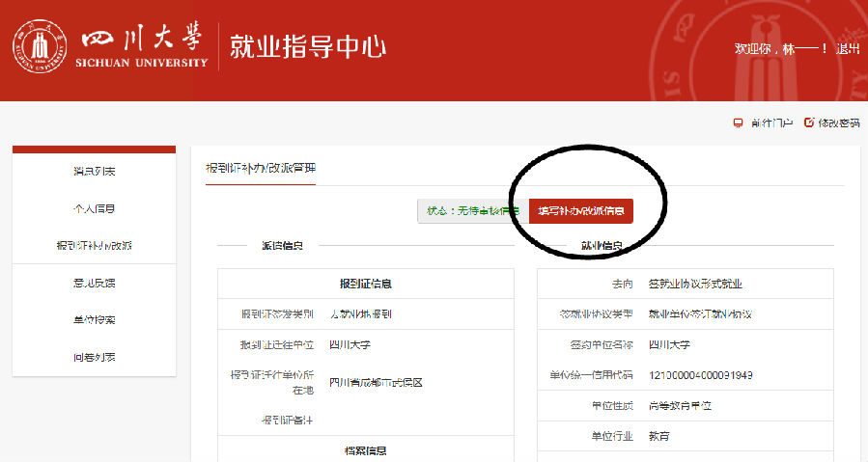Open 个人信息 from the sidebar

pyautogui.click(x=94, y=208)
